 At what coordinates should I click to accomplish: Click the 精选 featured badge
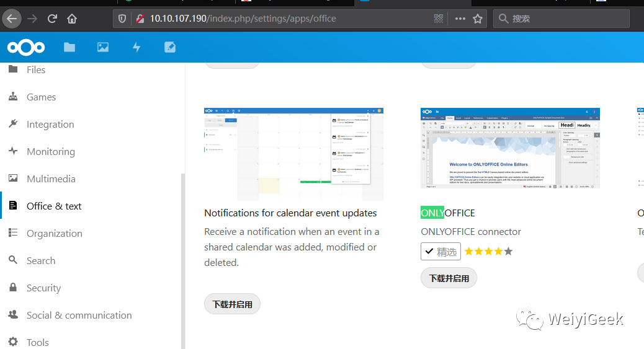(x=441, y=252)
